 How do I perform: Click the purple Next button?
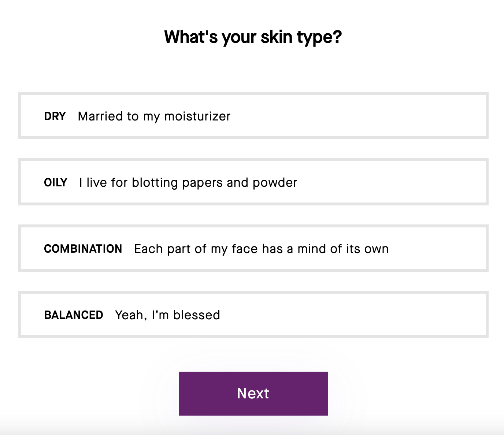(x=253, y=393)
